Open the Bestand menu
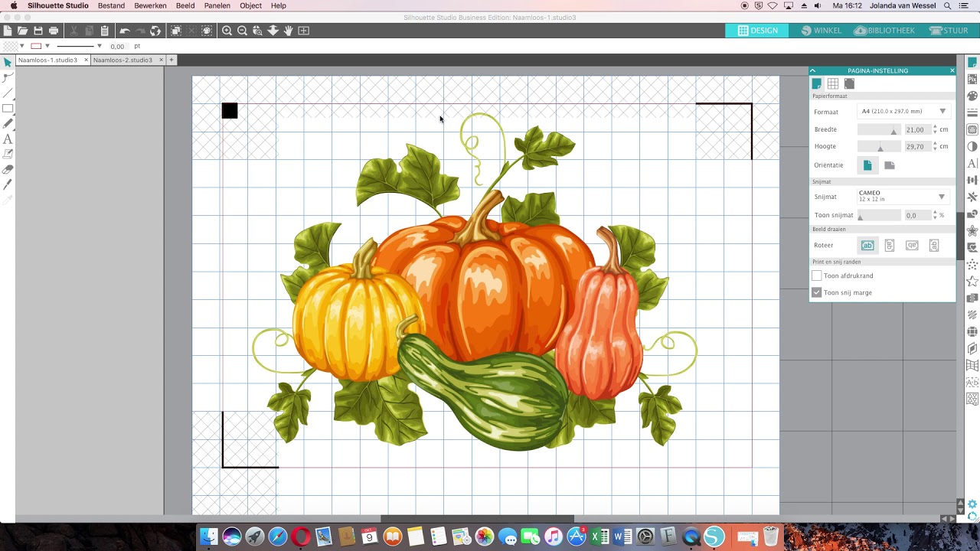Screen dimensions: 980x551 111,5
